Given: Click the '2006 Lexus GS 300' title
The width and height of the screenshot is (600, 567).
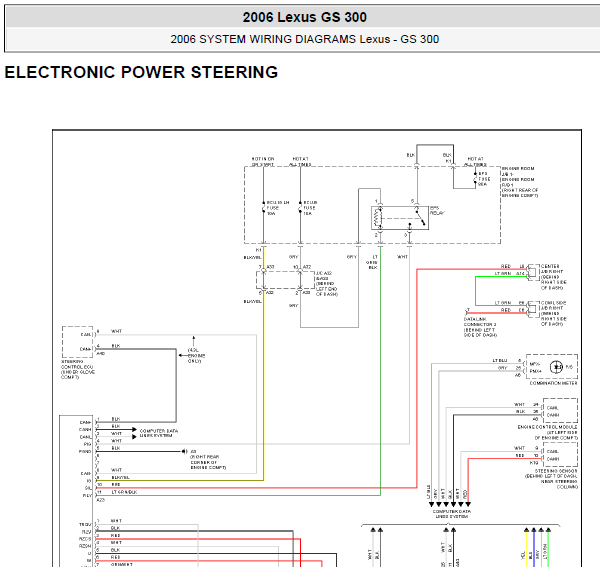Looking at the screenshot, I should (305, 17).
